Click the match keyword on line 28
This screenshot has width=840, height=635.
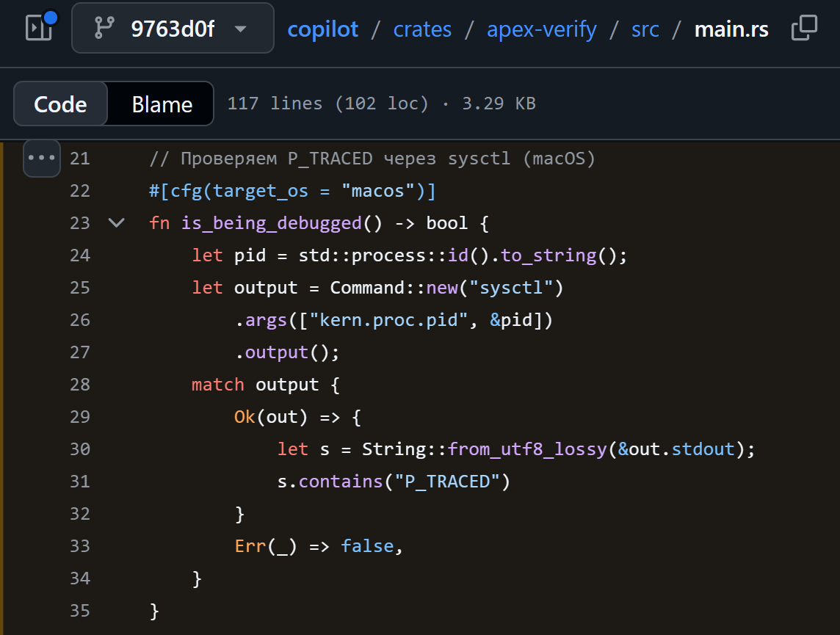[217, 385]
